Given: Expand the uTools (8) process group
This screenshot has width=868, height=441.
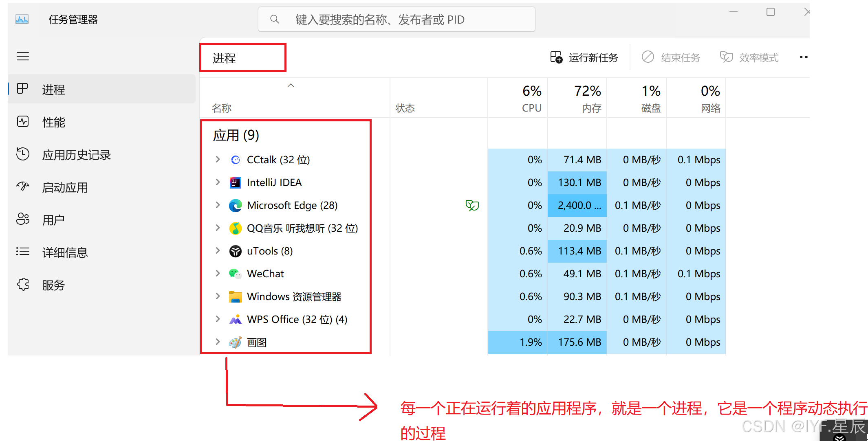Looking at the screenshot, I should tap(218, 251).
